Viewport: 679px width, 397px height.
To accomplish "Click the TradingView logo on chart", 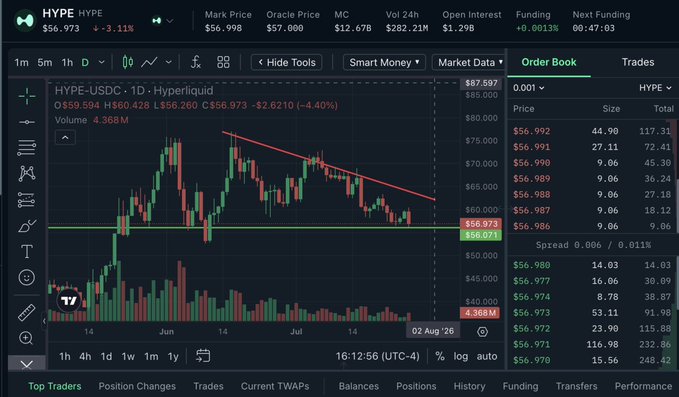I will [x=69, y=300].
